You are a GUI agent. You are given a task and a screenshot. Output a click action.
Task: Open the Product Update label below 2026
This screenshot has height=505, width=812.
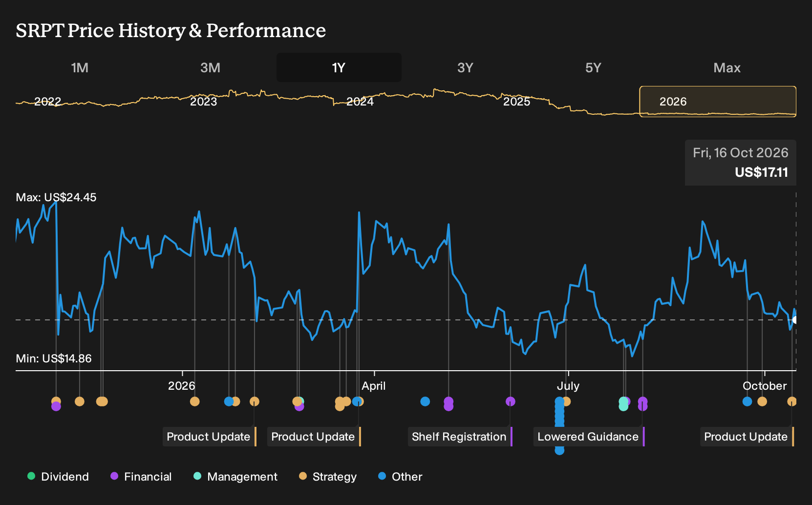coord(209,437)
